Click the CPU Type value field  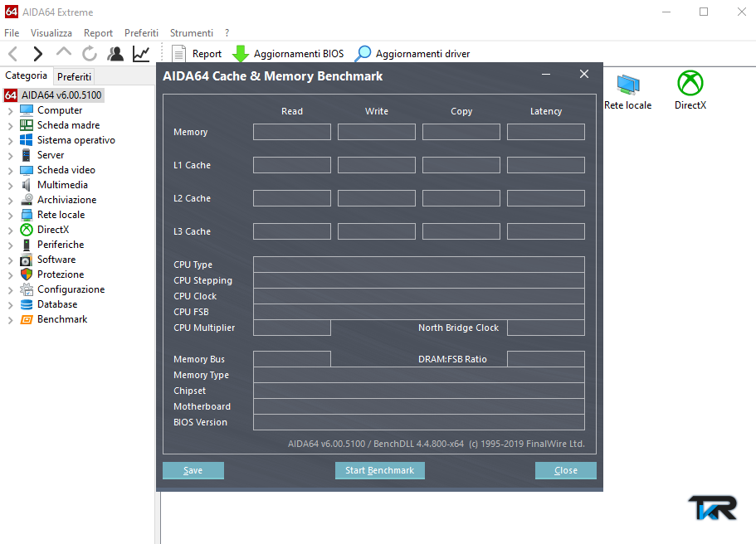tap(419, 265)
